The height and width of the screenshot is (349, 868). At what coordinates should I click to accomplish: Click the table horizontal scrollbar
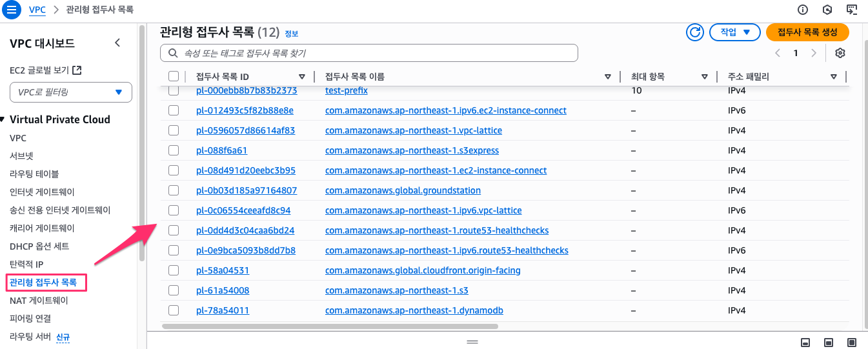click(x=330, y=326)
